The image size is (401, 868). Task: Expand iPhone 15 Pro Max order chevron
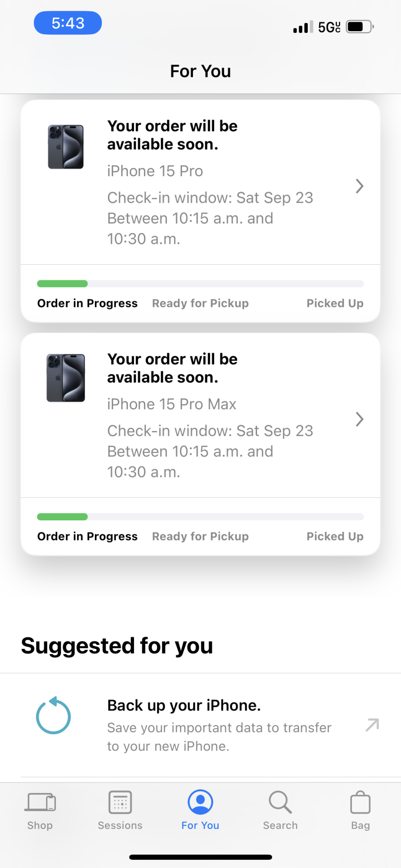coord(359,419)
